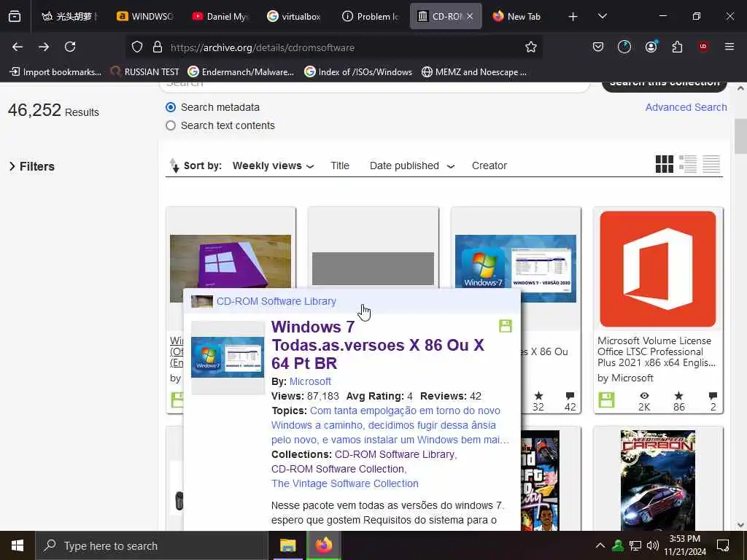Click the software floppy icon in popup
Image resolution: width=747 pixels, height=560 pixels.
506,326
